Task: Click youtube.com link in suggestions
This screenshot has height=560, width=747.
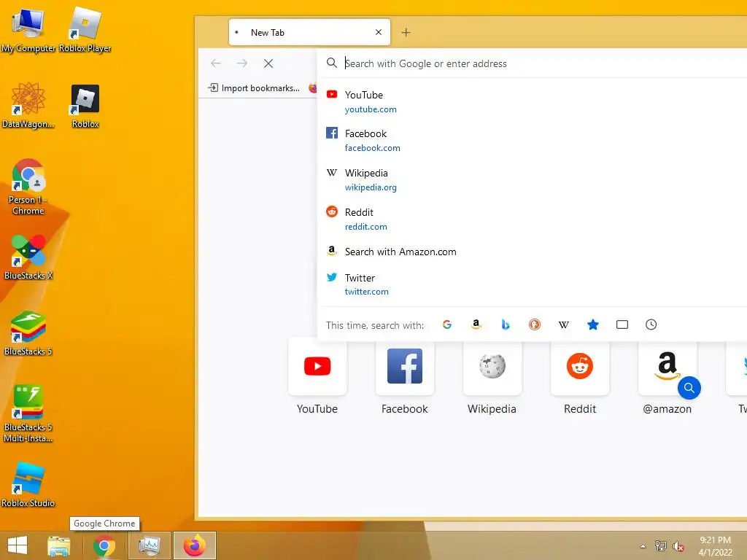Action: [x=371, y=109]
